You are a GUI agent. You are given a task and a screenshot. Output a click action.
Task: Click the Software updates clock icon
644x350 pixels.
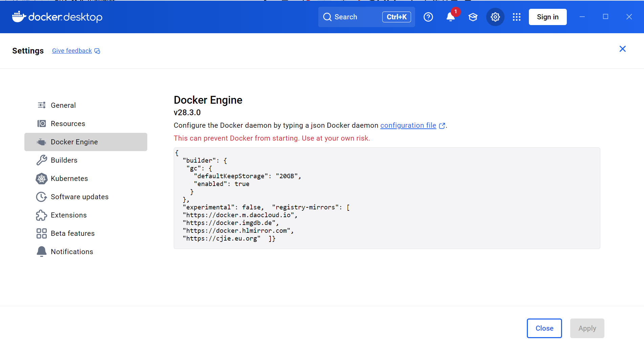pyautogui.click(x=42, y=197)
